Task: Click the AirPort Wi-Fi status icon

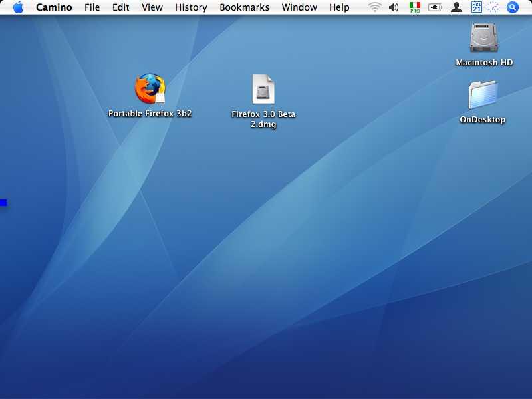Action: pos(374,7)
